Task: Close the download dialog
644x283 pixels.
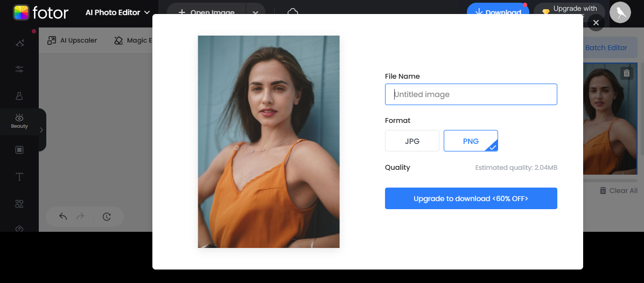Action: 596,23
